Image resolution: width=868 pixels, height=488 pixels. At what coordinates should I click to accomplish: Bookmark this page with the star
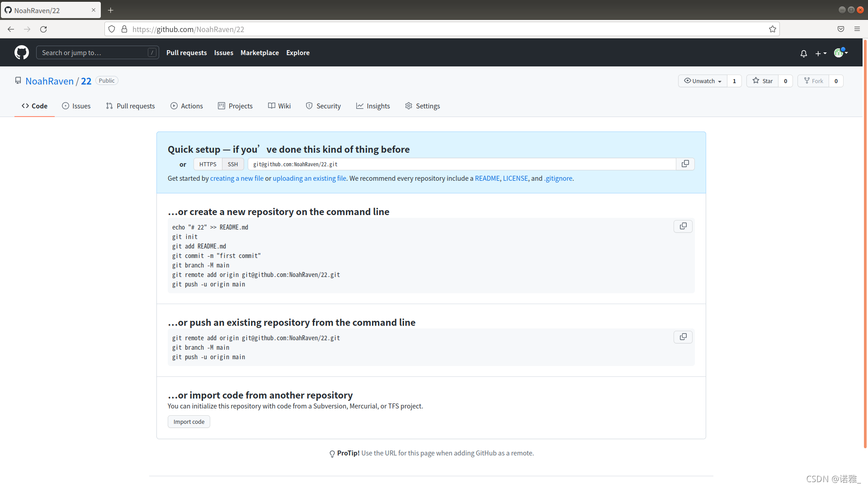[x=772, y=29]
